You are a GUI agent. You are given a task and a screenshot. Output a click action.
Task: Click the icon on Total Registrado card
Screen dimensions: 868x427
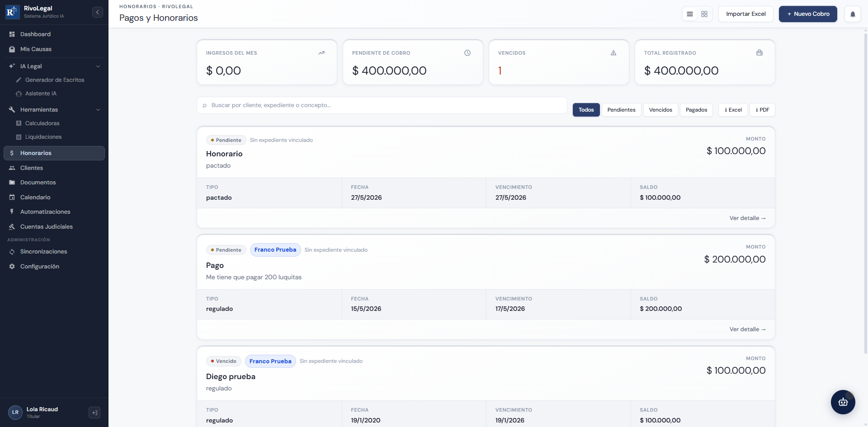759,53
